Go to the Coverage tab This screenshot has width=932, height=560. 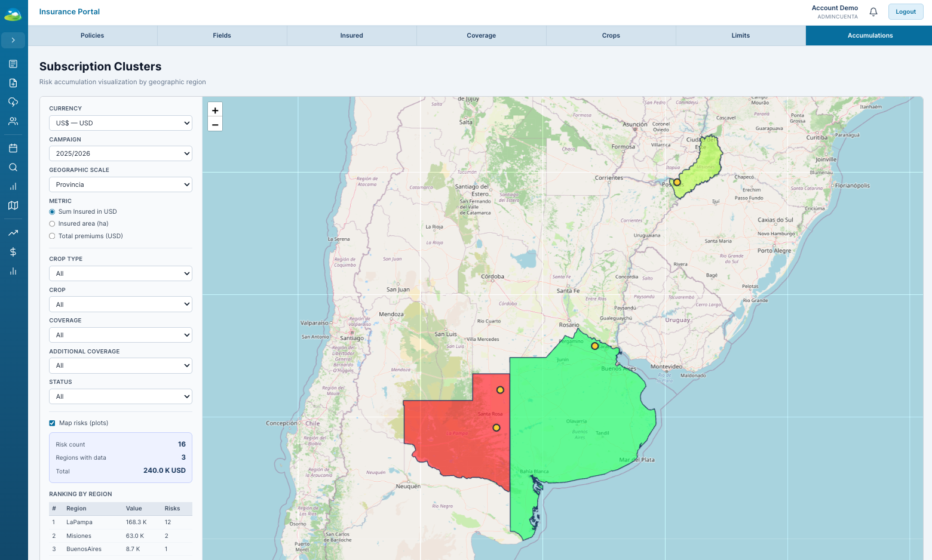(481, 36)
